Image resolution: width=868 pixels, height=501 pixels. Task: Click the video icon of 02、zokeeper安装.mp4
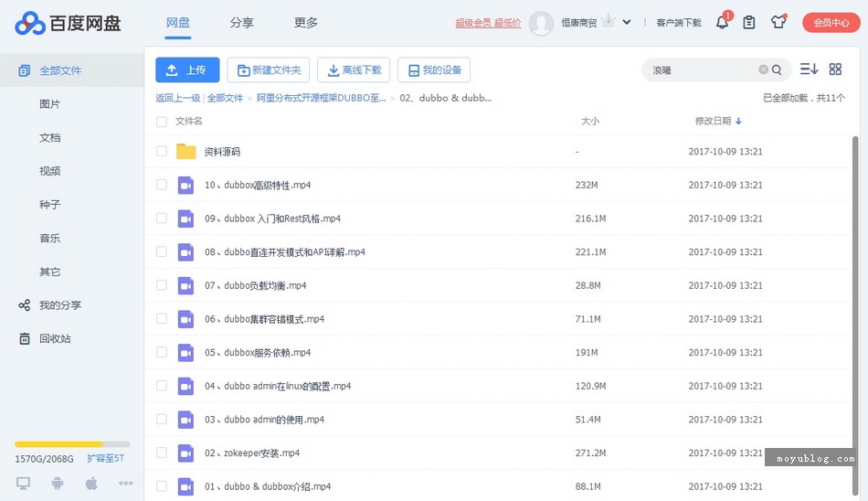coord(185,453)
